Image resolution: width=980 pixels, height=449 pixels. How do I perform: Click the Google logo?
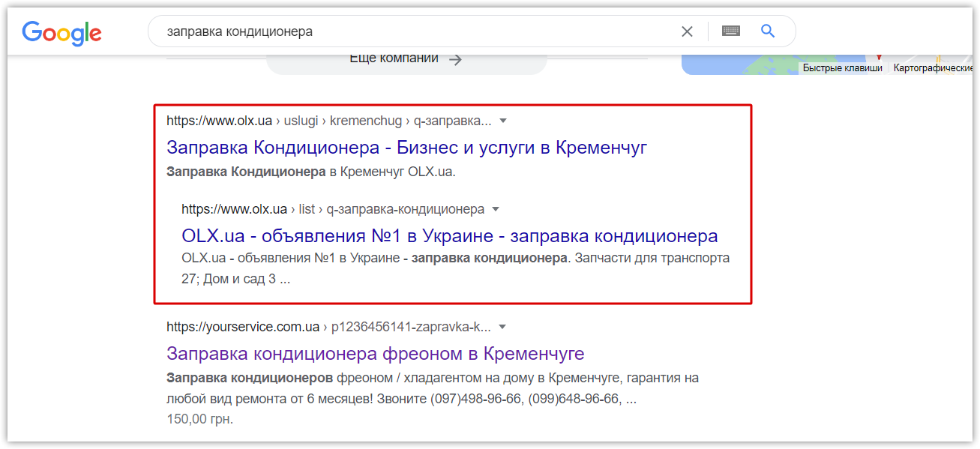click(x=61, y=32)
